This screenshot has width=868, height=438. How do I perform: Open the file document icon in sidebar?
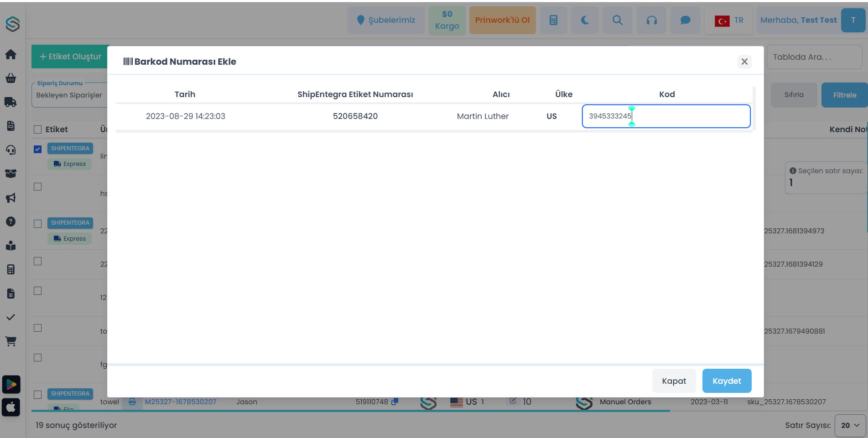click(11, 294)
